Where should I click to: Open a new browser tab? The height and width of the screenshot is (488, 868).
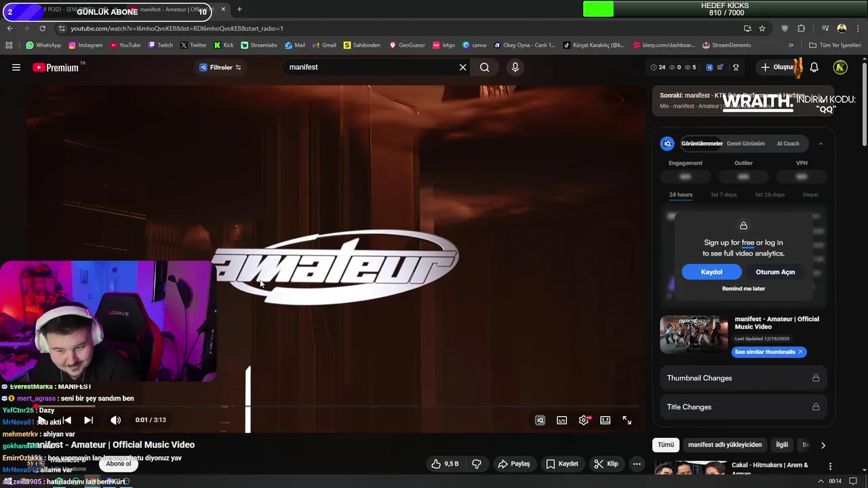click(239, 9)
